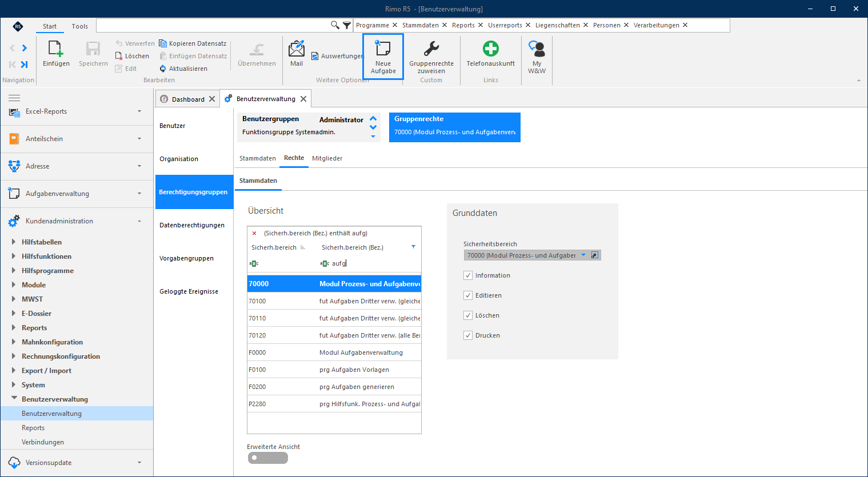Click the search magnifier icon
868x477 pixels.
pyautogui.click(x=335, y=25)
